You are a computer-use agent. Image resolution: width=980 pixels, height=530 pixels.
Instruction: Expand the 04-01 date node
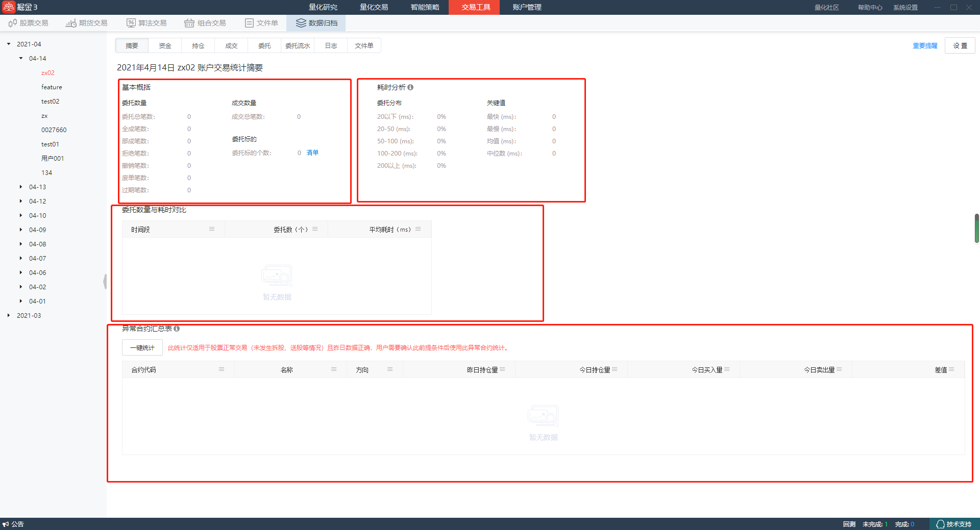click(x=21, y=301)
